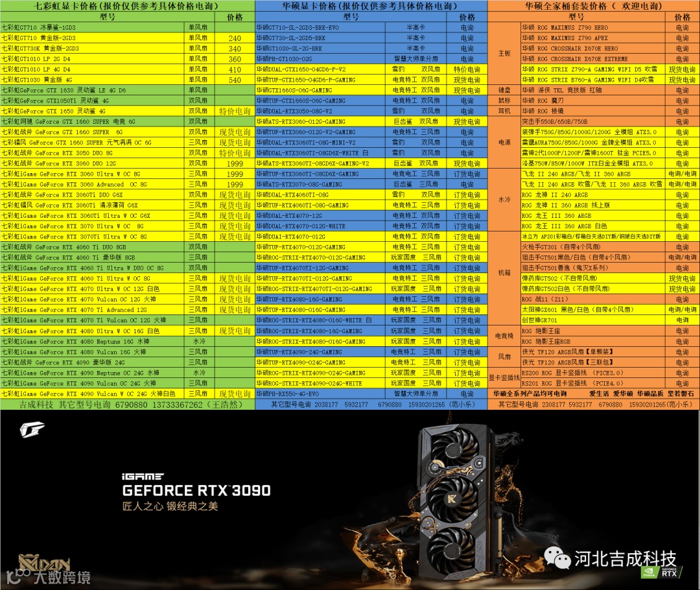
Task: Click '水冷' for iGame RTX 4080 Neptune 16G
Action: 200,341
